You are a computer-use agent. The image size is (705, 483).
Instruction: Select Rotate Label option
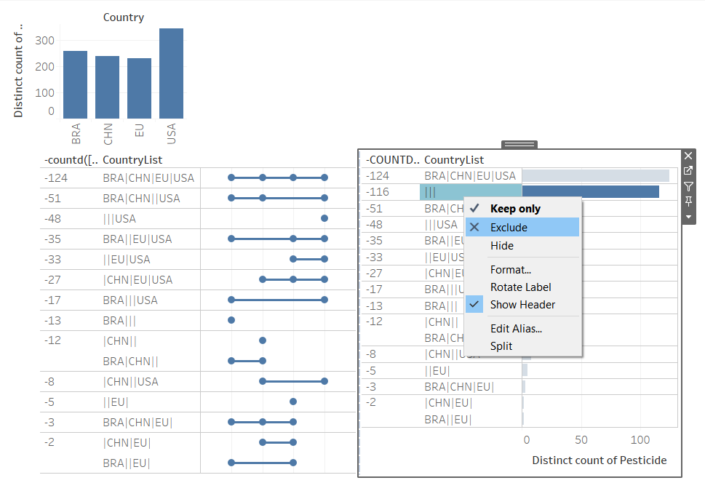521,287
